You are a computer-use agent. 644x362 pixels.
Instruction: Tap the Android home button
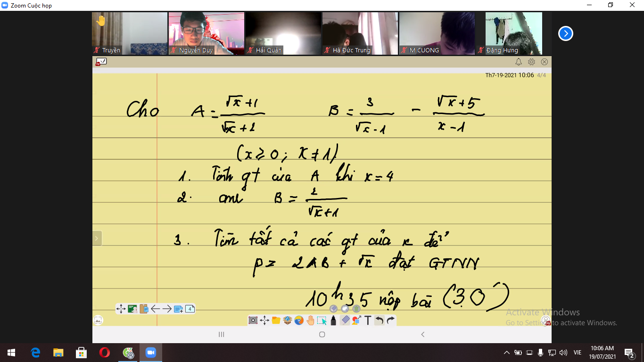pos(322,334)
